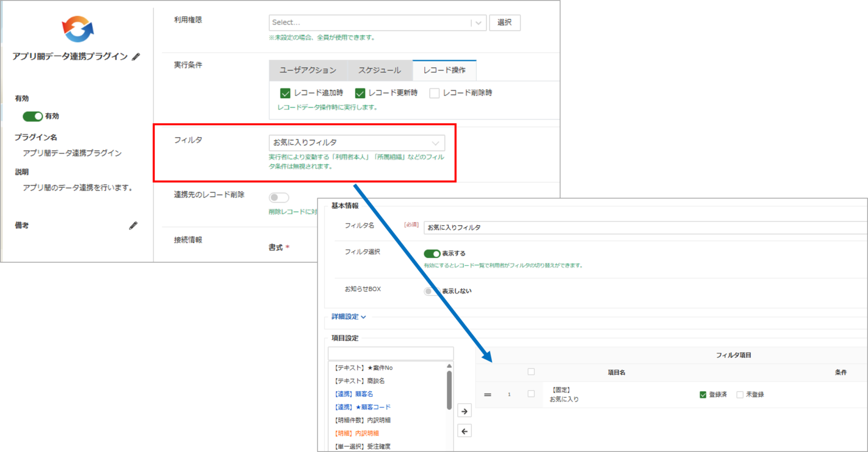868x452 pixels.
Task: Click the フィルタ名 input field
Action: [646, 227]
